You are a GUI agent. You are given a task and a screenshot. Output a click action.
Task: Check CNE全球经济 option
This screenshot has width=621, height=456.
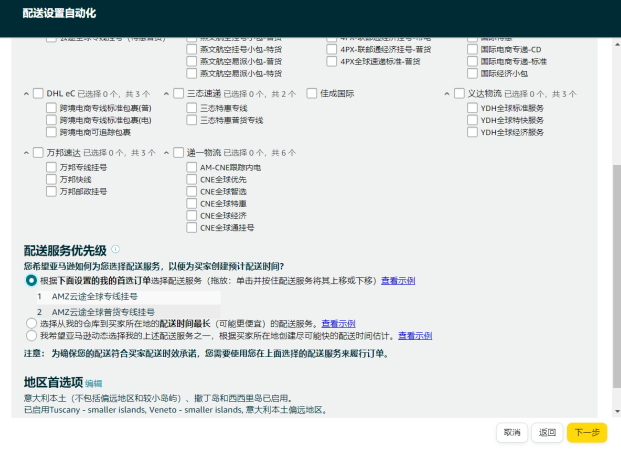click(192, 216)
